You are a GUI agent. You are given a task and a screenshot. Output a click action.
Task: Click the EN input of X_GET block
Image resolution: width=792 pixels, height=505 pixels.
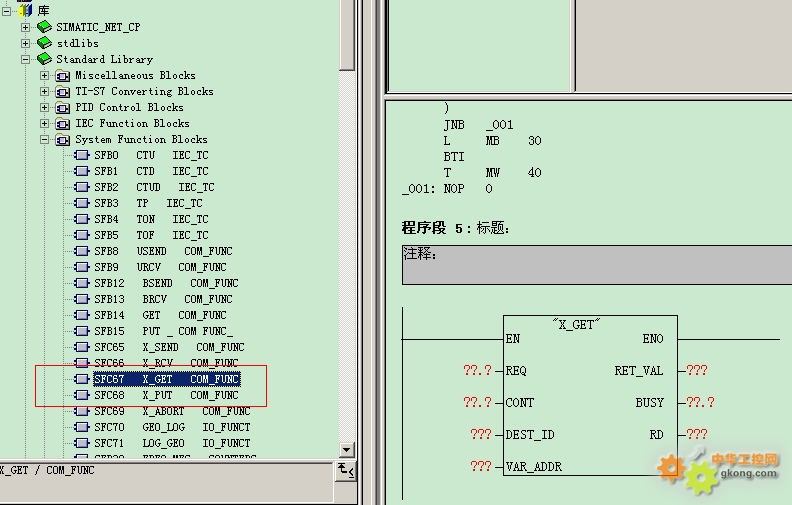pyautogui.click(x=513, y=339)
